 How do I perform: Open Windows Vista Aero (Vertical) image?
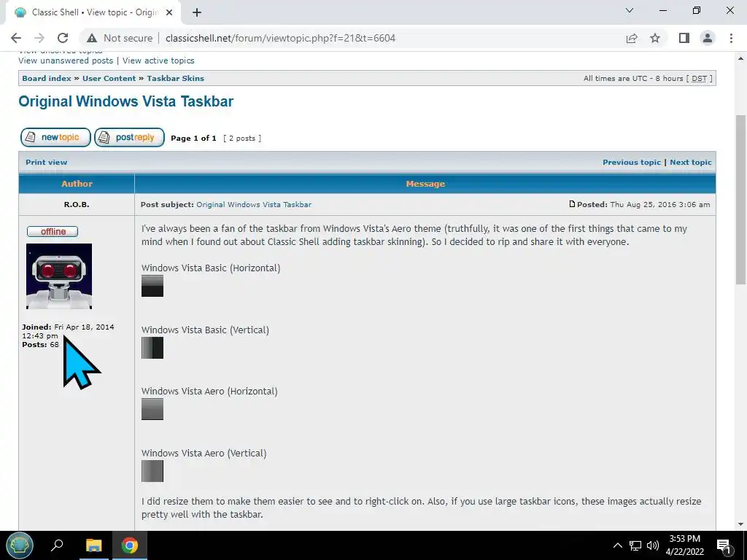pos(152,471)
